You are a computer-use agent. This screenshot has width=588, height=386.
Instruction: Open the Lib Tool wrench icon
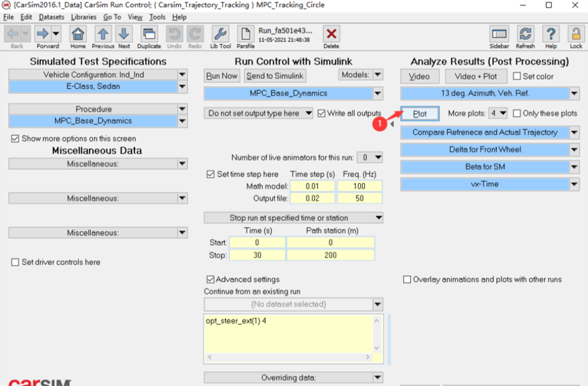(x=220, y=34)
